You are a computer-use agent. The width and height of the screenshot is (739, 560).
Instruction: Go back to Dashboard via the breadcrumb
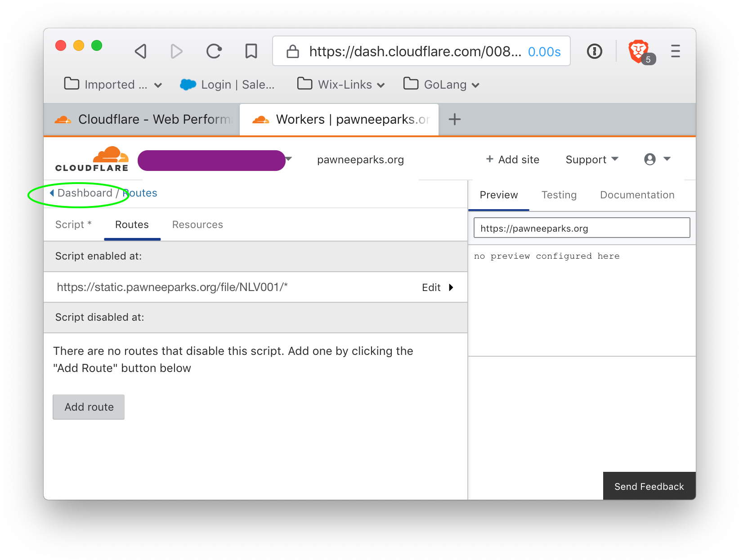pyautogui.click(x=81, y=193)
